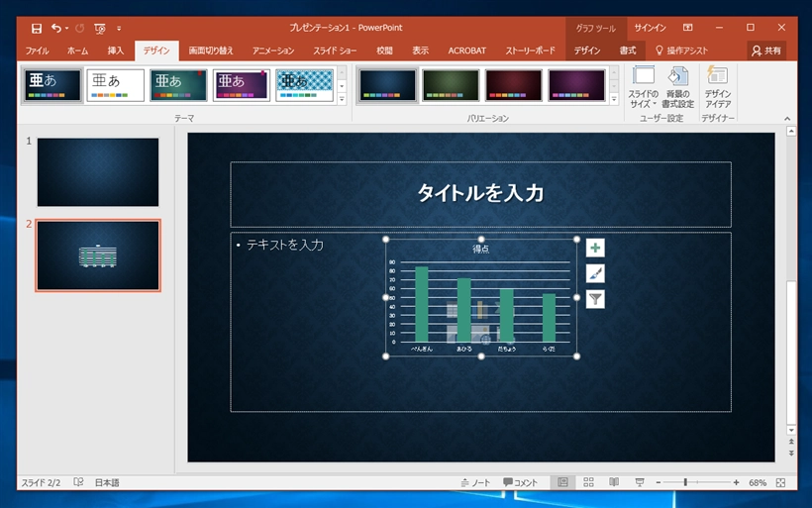Open ribbon display options icon
The image size is (812, 508).
pyautogui.click(x=687, y=28)
